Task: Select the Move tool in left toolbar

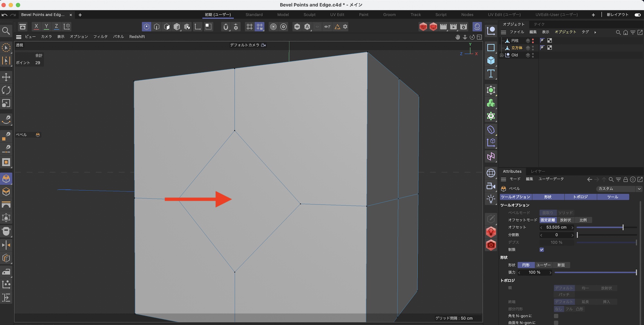Action: [x=6, y=77]
